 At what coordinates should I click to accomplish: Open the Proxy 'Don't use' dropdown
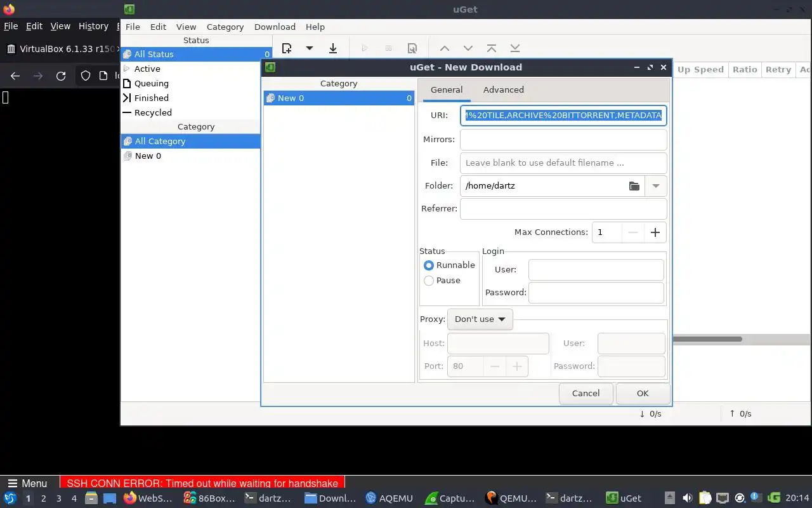coord(480,319)
